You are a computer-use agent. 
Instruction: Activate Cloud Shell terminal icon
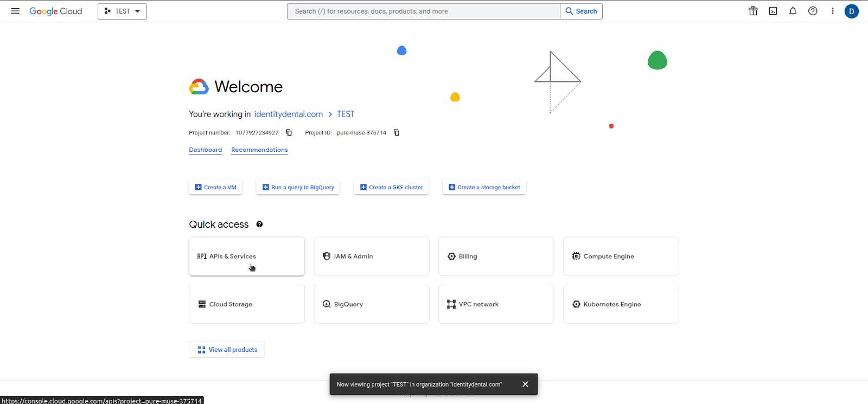tap(773, 11)
